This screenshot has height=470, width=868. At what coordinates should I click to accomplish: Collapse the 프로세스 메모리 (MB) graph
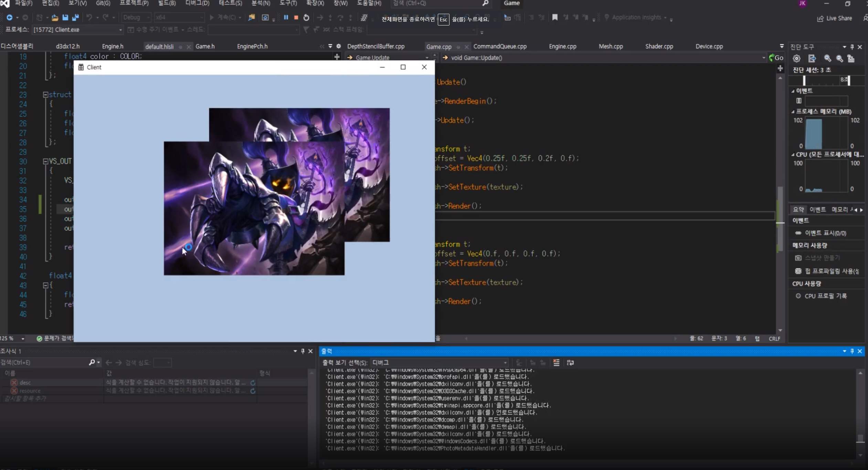click(793, 112)
